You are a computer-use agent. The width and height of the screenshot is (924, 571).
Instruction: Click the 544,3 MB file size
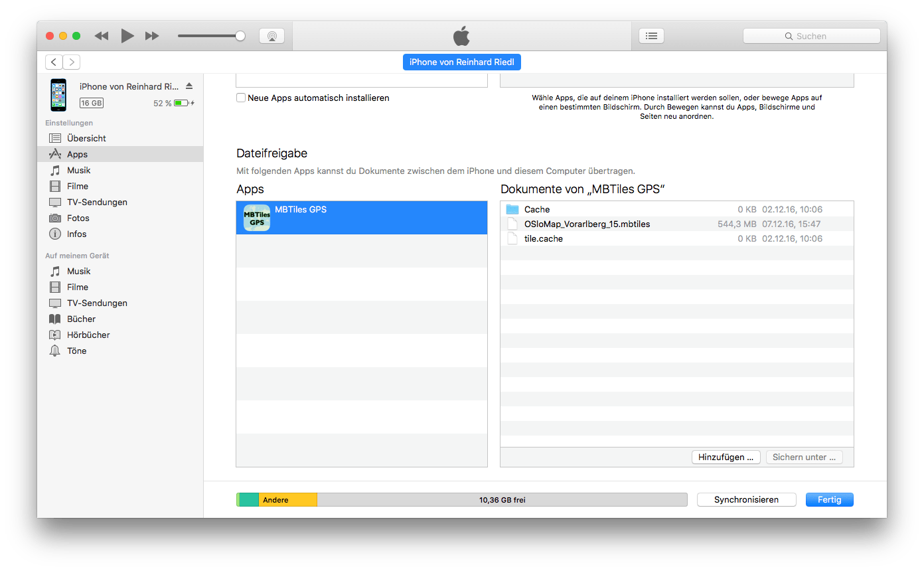(x=737, y=224)
